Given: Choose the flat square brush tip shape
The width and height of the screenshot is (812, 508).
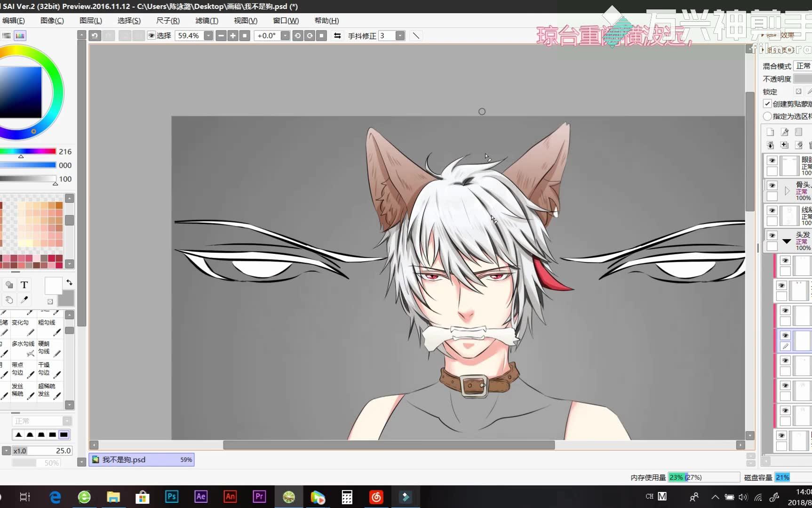Looking at the screenshot, I should click(x=64, y=435).
